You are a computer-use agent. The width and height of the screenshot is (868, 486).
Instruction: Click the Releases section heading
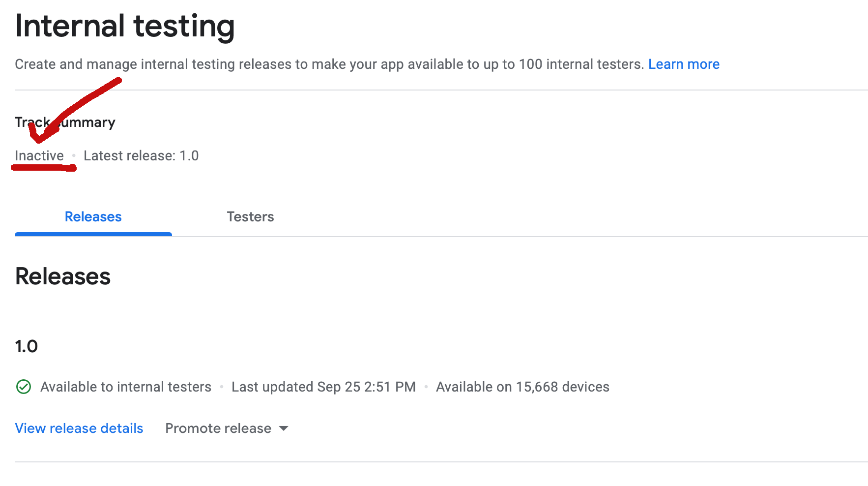click(x=62, y=276)
